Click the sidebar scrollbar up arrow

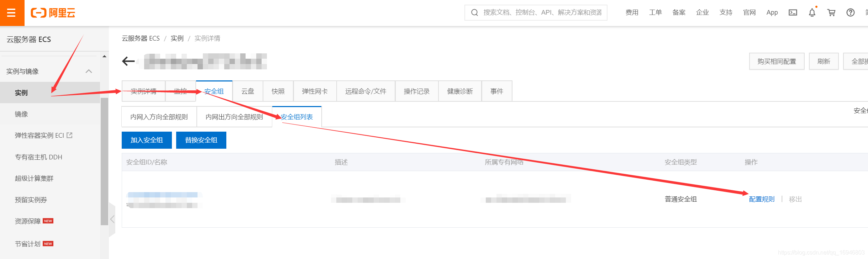point(104,56)
